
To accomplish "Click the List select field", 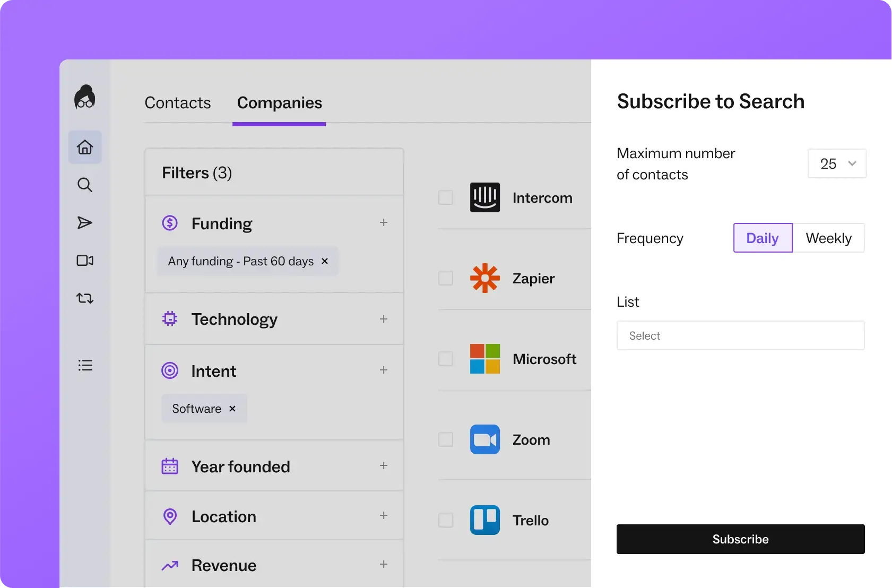I will (740, 335).
